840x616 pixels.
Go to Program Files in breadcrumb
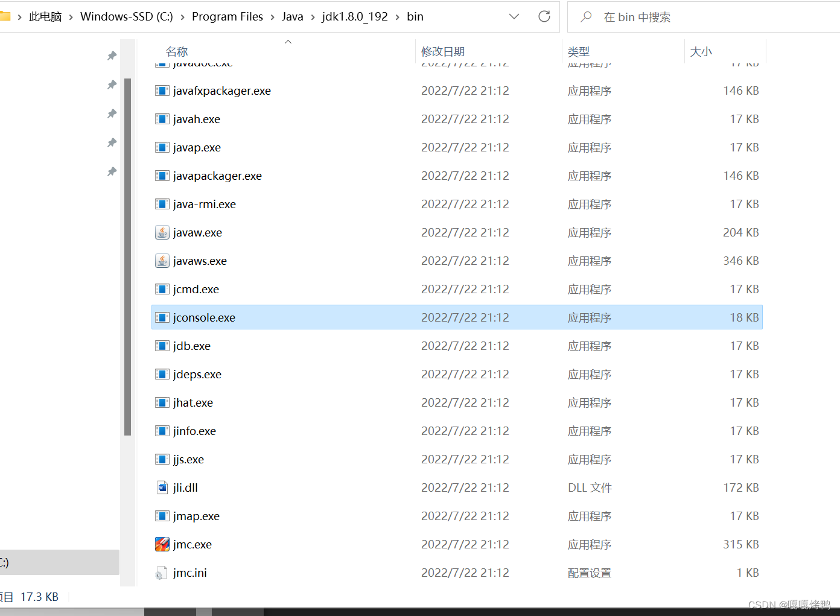pos(227,17)
